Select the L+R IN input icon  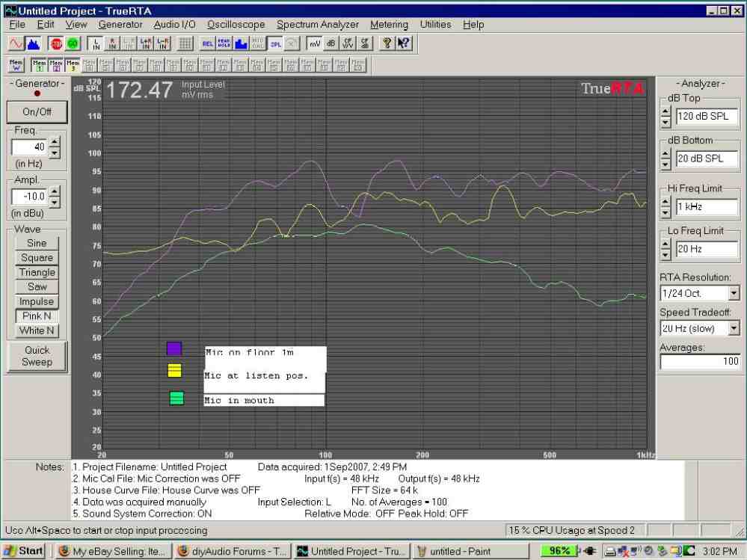pyautogui.click(x=146, y=44)
